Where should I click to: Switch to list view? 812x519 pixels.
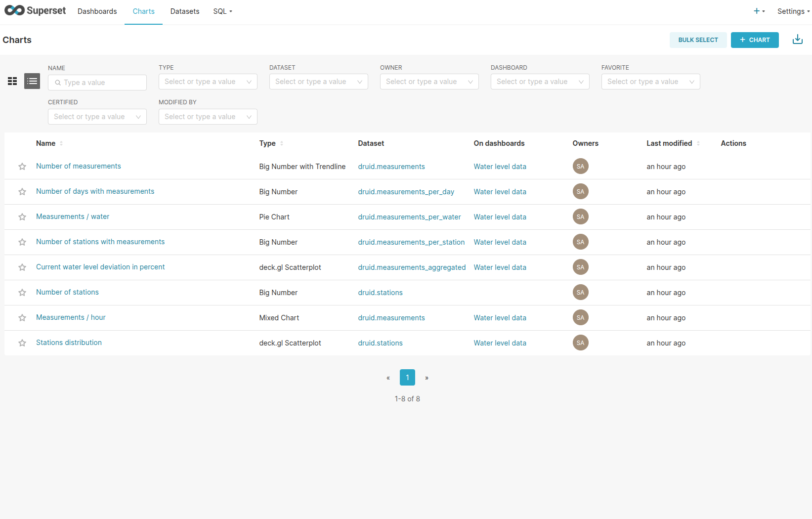point(32,81)
